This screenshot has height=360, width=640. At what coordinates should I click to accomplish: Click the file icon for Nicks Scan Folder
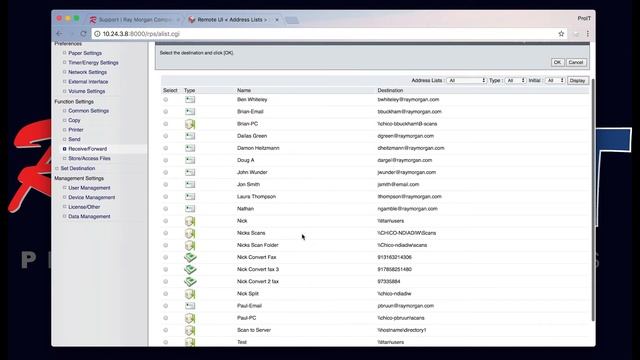[x=190, y=245]
